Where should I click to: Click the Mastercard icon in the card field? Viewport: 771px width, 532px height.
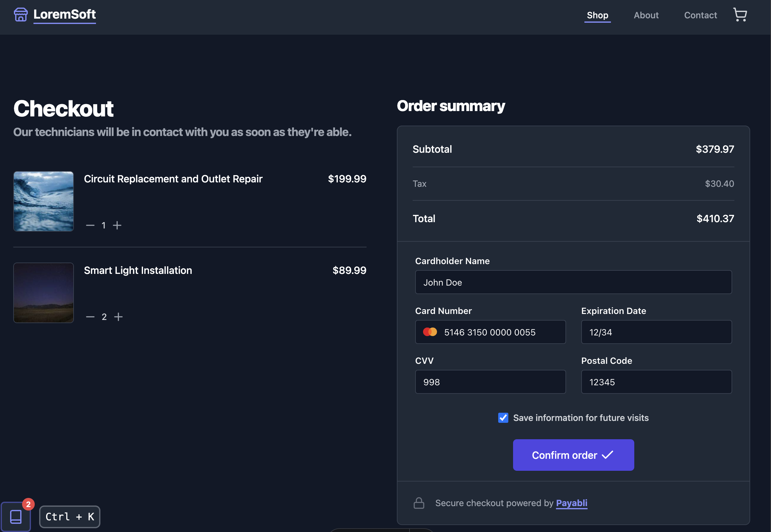[x=430, y=332]
